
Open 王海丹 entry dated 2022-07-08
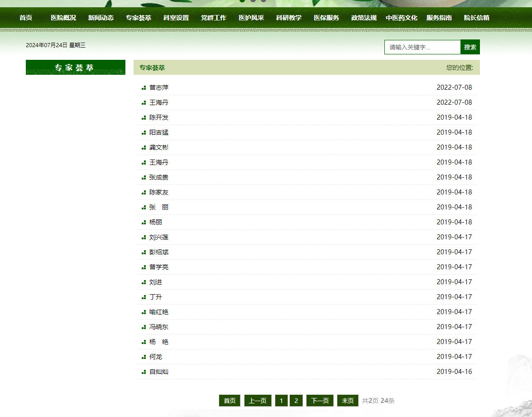pos(159,102)
